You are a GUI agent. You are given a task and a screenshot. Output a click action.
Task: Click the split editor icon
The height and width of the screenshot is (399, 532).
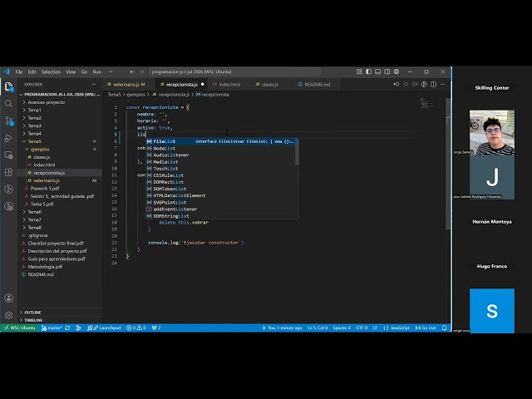point(433,84)
